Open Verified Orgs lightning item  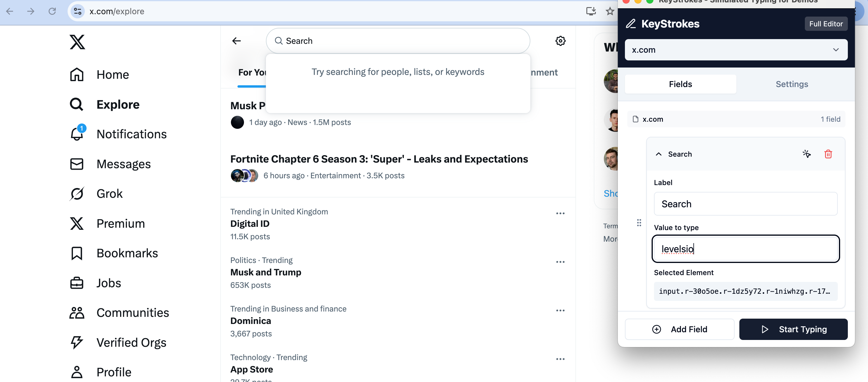click(118, 342)
